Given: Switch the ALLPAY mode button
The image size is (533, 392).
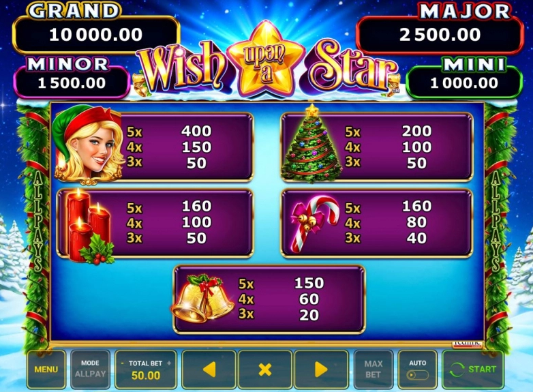Looking at the screenshot, I should pos(91,370).
